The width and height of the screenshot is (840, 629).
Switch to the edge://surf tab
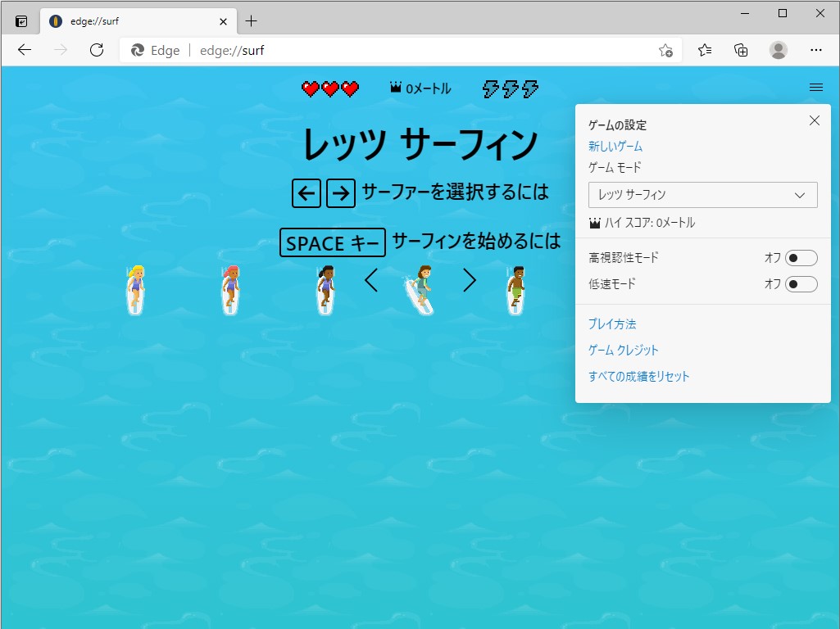click(123, 20)
